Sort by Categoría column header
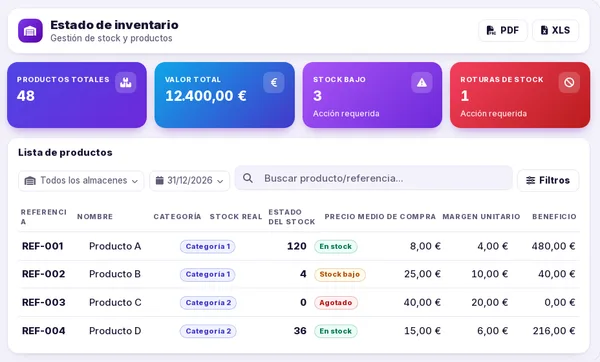 (x=177, y=217)
